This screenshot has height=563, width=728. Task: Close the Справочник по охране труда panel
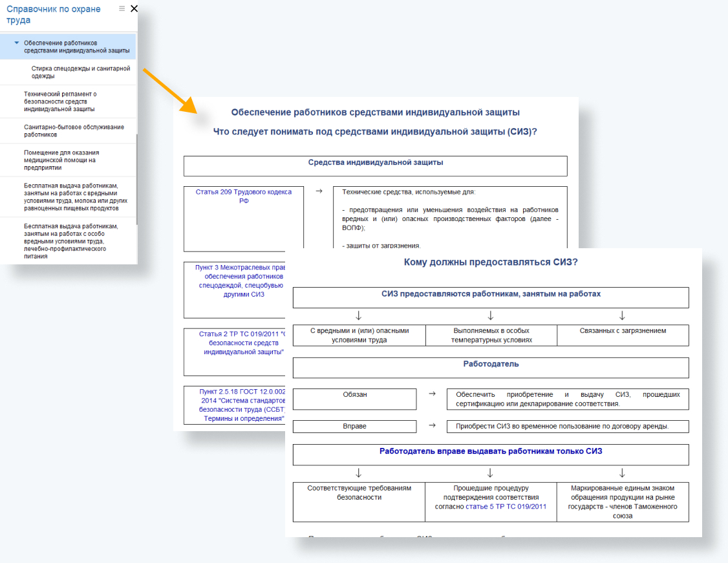pos(134,8)
